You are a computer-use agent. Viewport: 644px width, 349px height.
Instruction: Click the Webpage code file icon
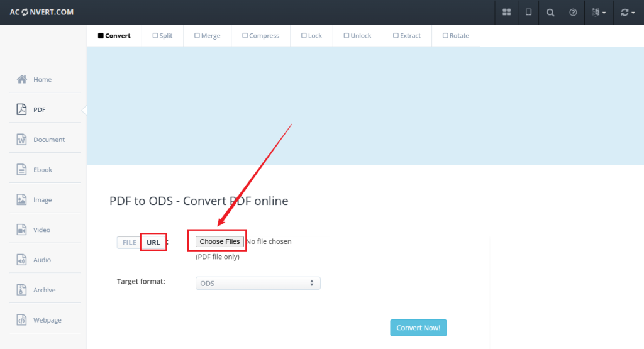21,319
